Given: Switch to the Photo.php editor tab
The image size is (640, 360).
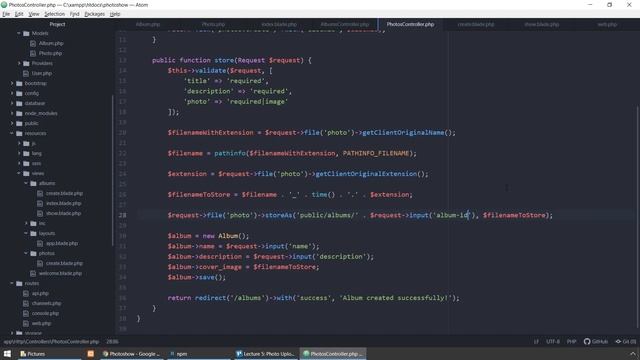Looking at the screenshot, I should pos(213,24).
